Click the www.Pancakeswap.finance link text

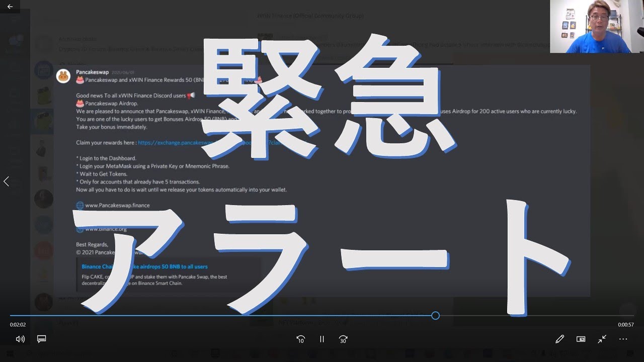click(x=117, y=205)
